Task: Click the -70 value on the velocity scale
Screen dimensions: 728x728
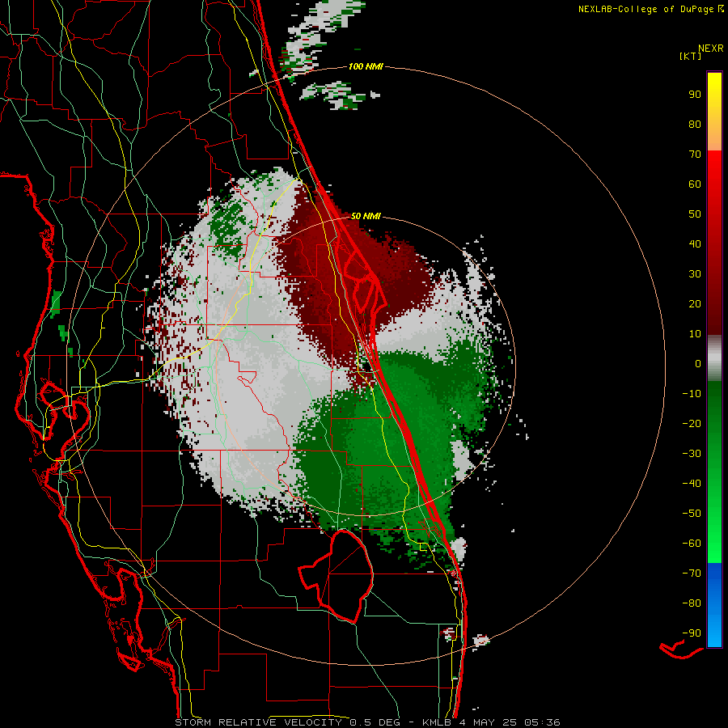Action: tap(692, 574)
